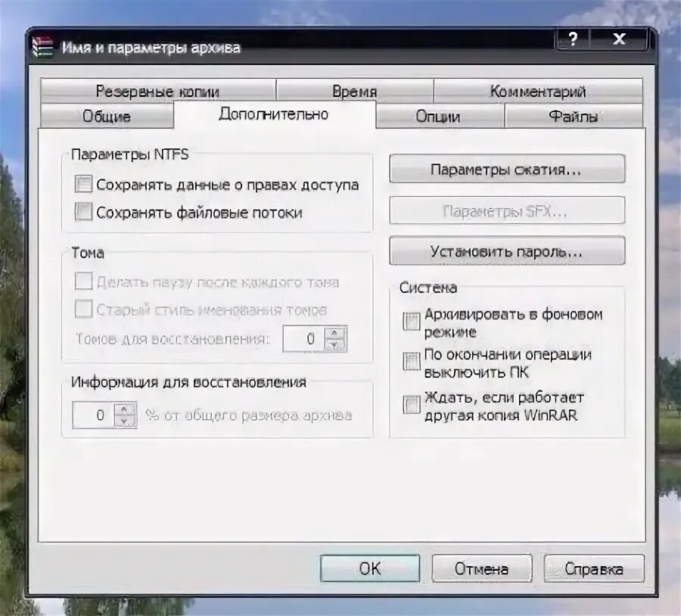Switch to the Общие tab
681x616 pixels.
click(x=107, y=117)
